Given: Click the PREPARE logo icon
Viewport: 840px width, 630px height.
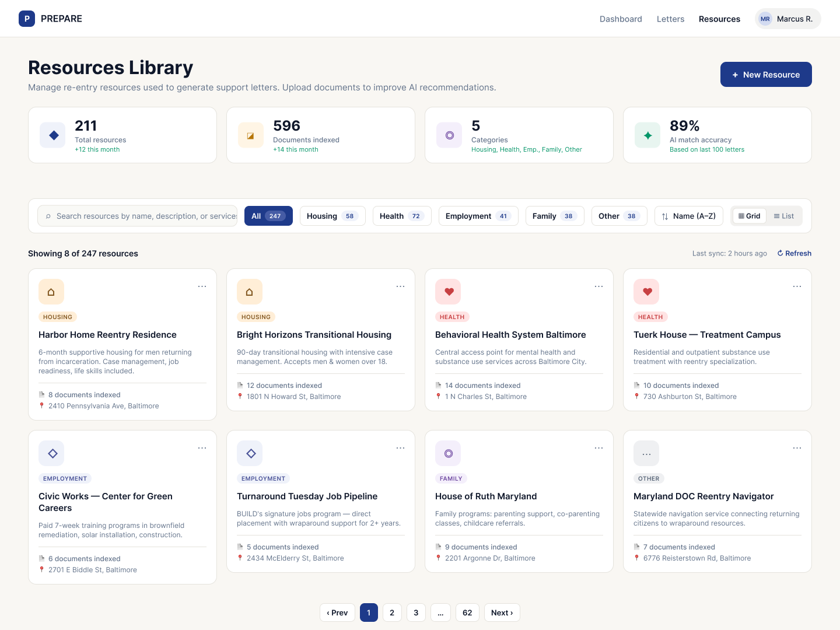Looking at the screenshot, I should tap(27, 19).
